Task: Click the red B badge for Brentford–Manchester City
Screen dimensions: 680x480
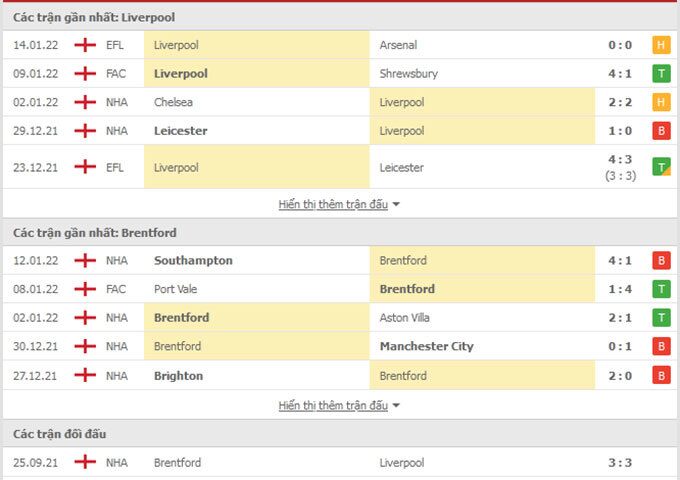Action: point(660,347)
